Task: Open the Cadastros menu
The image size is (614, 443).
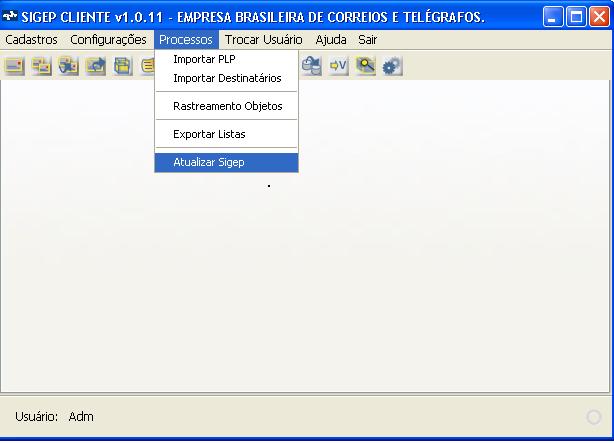Action: 31,40
